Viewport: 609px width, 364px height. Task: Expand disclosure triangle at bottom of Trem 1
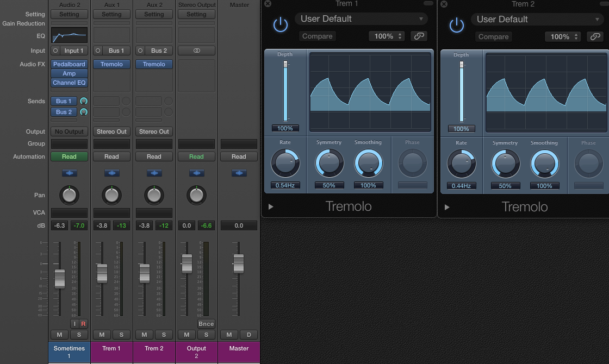click(271, 207)
